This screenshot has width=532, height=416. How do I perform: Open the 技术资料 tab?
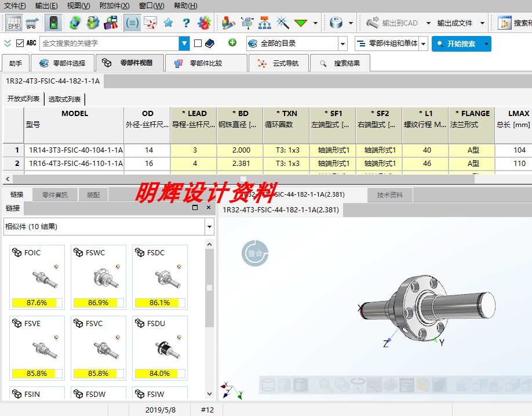click(390, 195)
